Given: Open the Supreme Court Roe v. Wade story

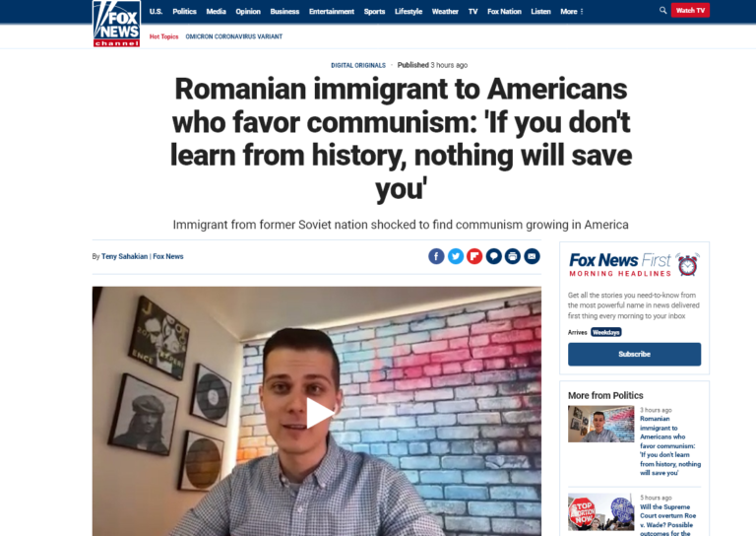Looking at the screenshot, I should pyautogui.click(x=667, y=520).
